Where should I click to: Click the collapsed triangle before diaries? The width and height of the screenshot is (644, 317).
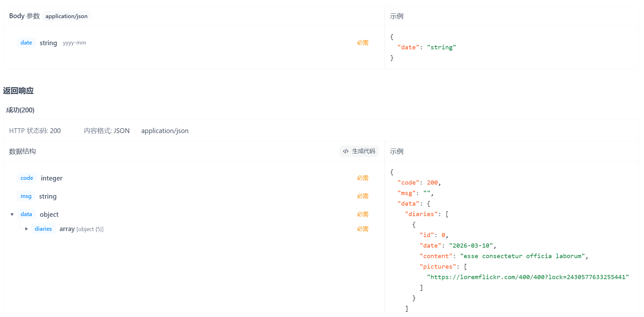pyautogui.click(x=26, y=229)
